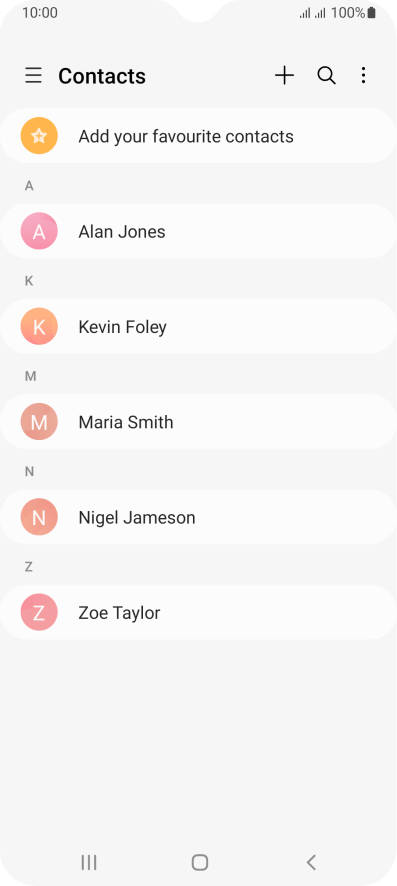Open the Kevin Foley contact entry

pos(198,327)
